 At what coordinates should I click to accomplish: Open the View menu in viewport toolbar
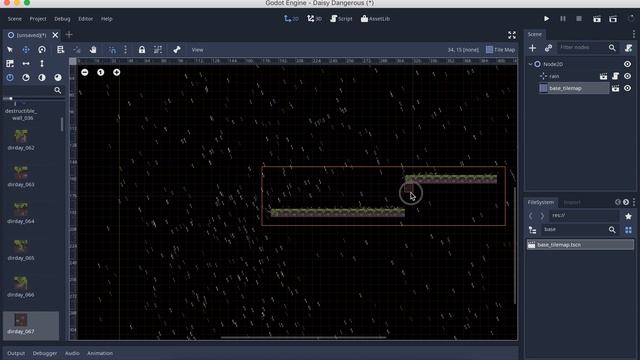[198, 50]
